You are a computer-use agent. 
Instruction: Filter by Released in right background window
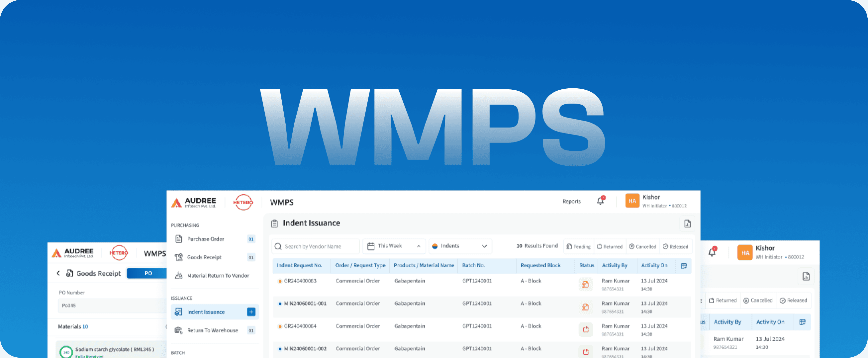coord(794,301)
